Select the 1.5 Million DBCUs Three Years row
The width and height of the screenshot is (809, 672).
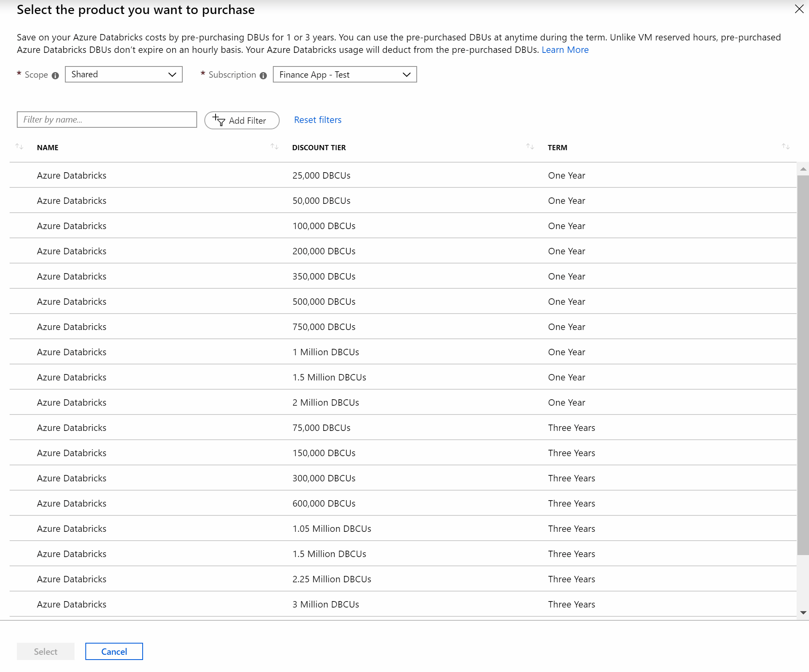click(403, 554)
